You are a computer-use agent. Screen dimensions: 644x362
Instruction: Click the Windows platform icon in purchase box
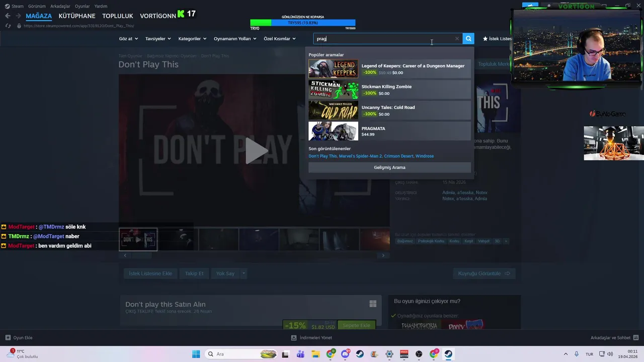click(x=373, y=304)
